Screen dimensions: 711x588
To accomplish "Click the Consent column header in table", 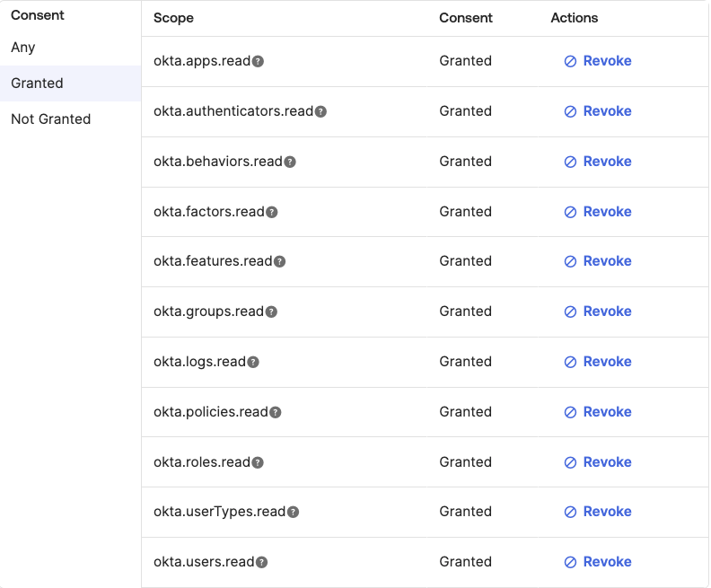I will [466, 18].
